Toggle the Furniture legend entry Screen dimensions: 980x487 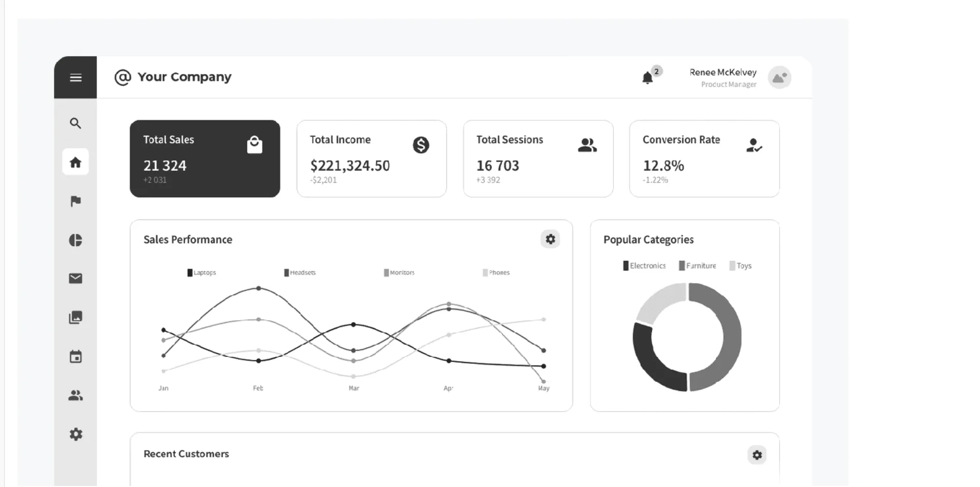tap(698, 266)
